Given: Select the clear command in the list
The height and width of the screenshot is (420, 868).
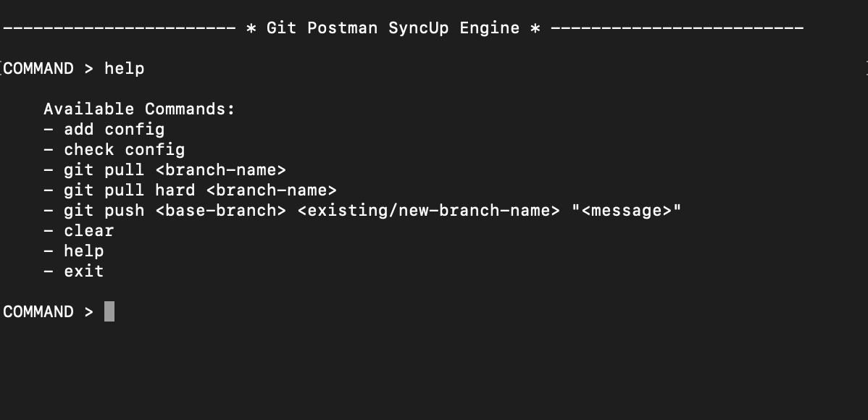Looking at the screenshot, I should pyautogui.click(x=88, y=231).
